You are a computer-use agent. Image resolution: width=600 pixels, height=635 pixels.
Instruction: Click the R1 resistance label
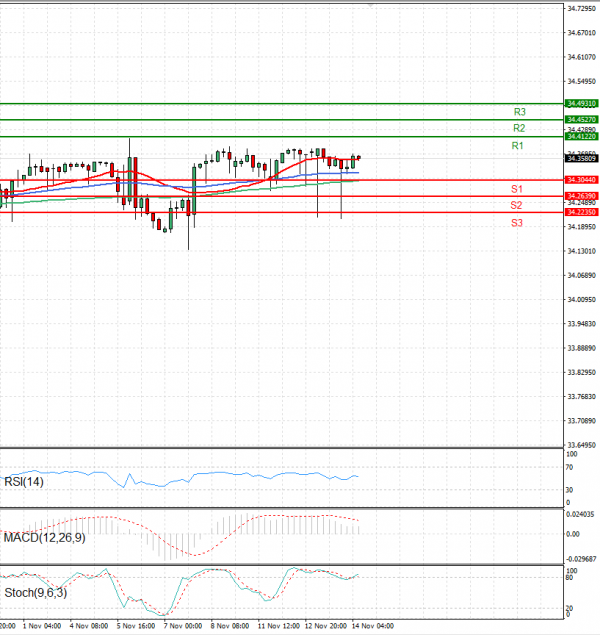517,145
